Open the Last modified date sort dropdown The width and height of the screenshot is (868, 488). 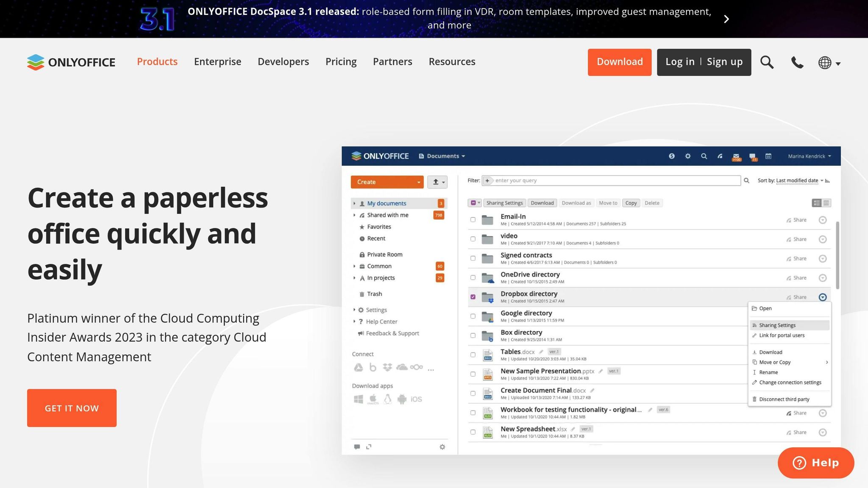[x=799, y=180]
